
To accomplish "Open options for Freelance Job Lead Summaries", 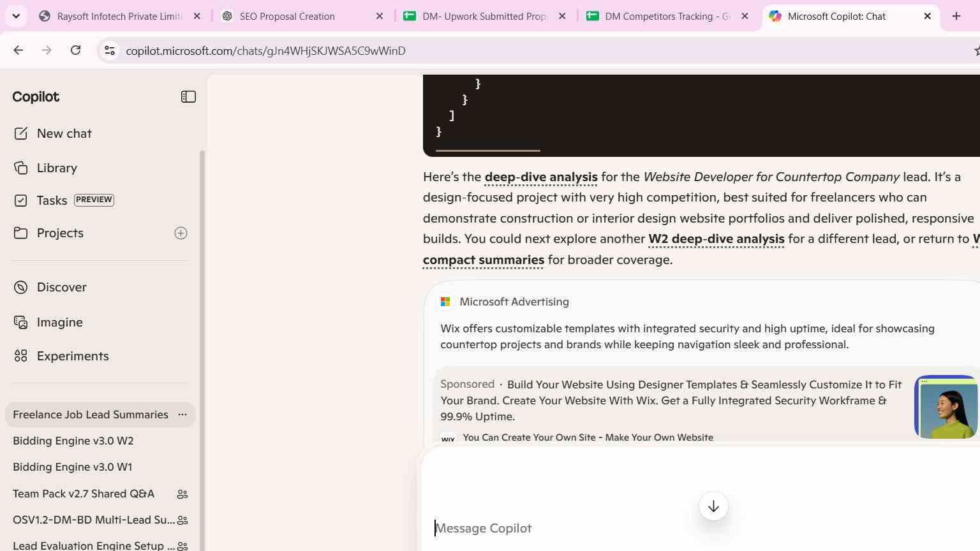I will pos(182,415).
